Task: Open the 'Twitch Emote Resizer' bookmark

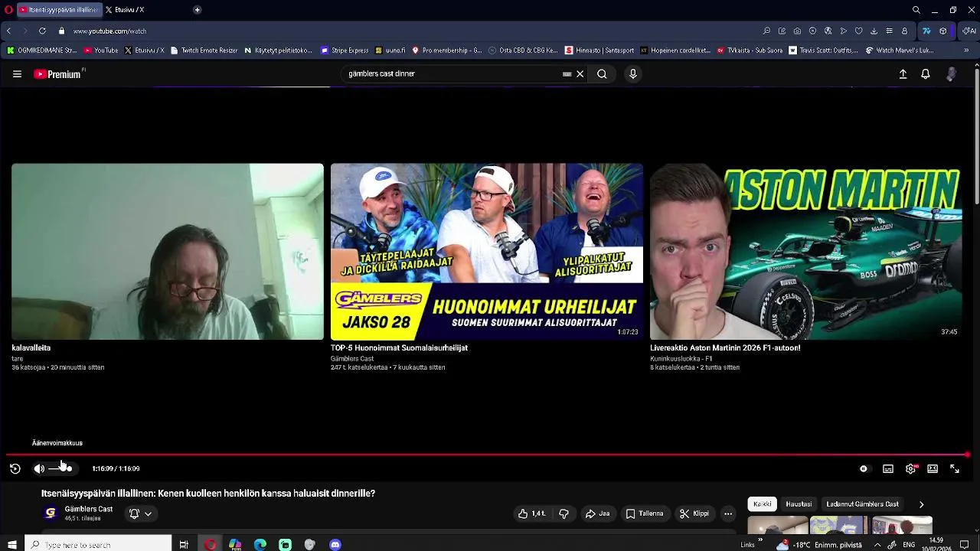Action: coord(204,51)
